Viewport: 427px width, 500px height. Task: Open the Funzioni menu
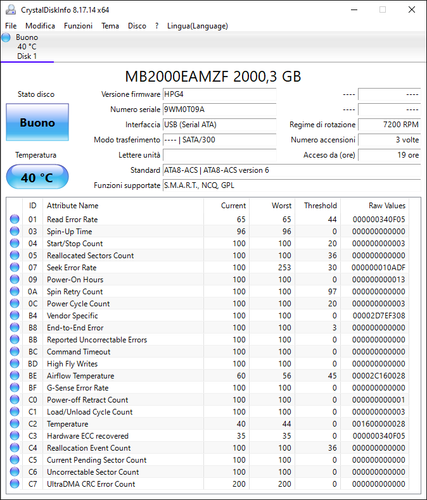pos(78,26)
